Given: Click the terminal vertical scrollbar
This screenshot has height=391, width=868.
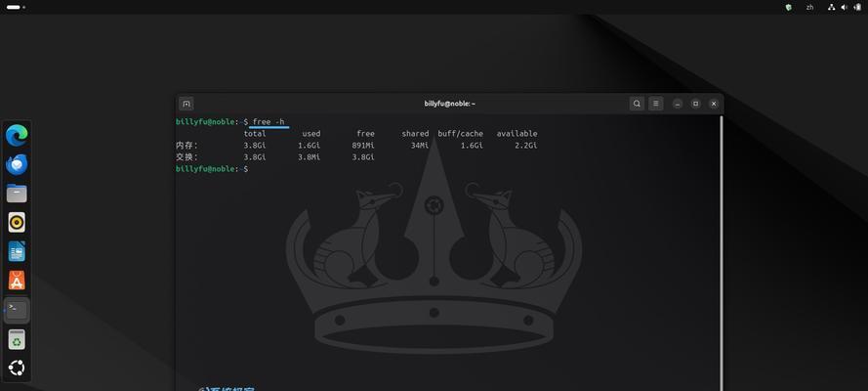Looking at the screenshot, I should click(722, 253).
